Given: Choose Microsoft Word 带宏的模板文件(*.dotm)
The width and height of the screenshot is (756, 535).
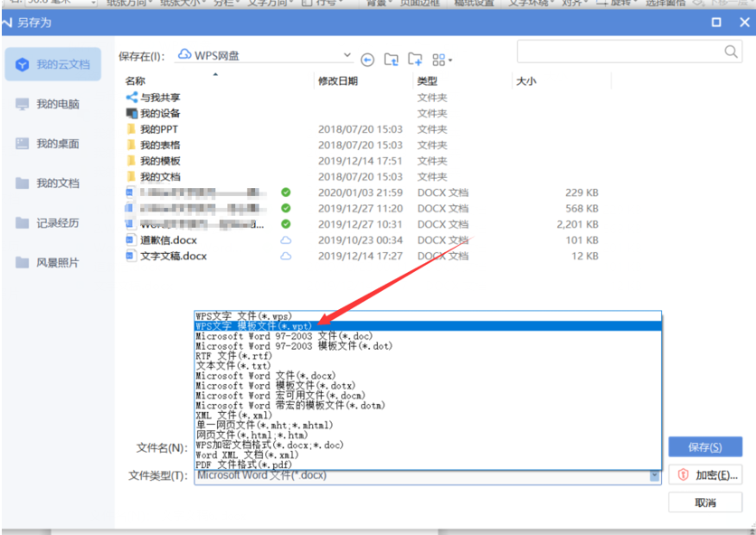Looking at the screenshot, I should pyautogui.click(x=428, y=406).
